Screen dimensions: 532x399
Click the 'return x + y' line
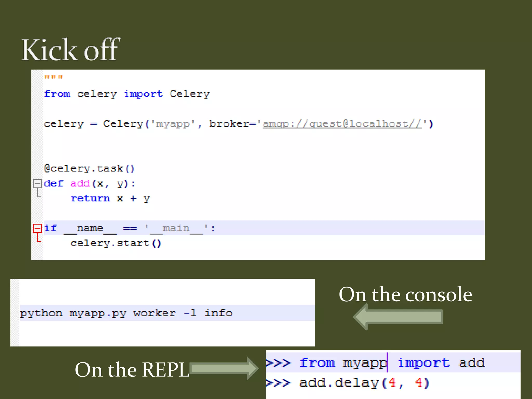coord(110,199)
